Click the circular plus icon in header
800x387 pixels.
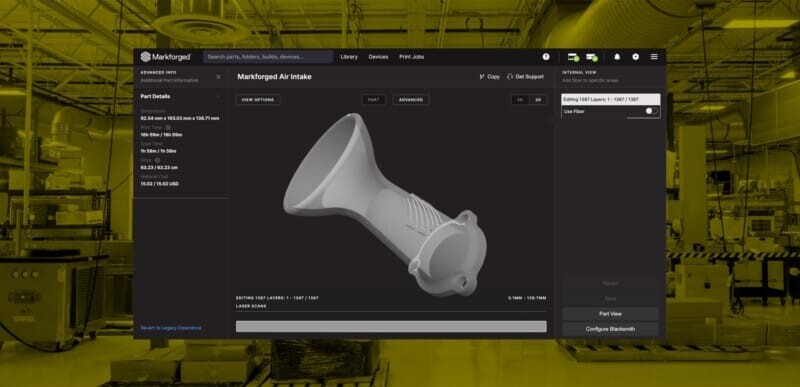coord(635,57)
